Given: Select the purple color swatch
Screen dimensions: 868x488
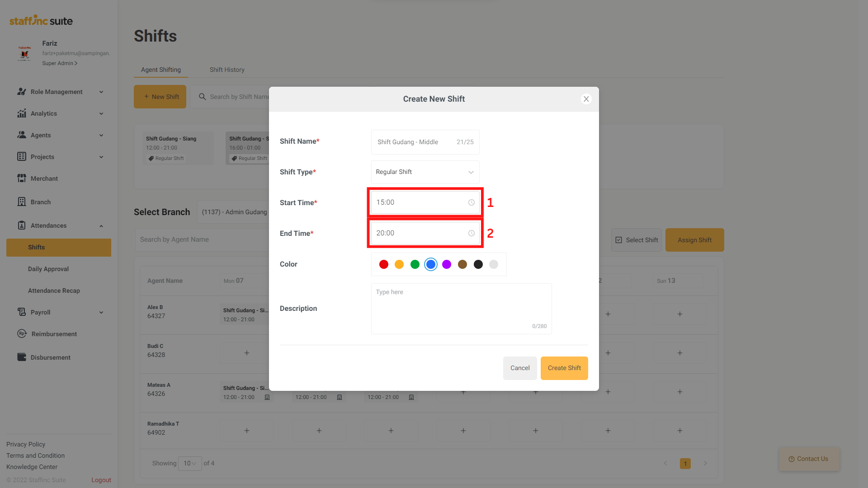Looking at the screenshot, I should point(447,264).
